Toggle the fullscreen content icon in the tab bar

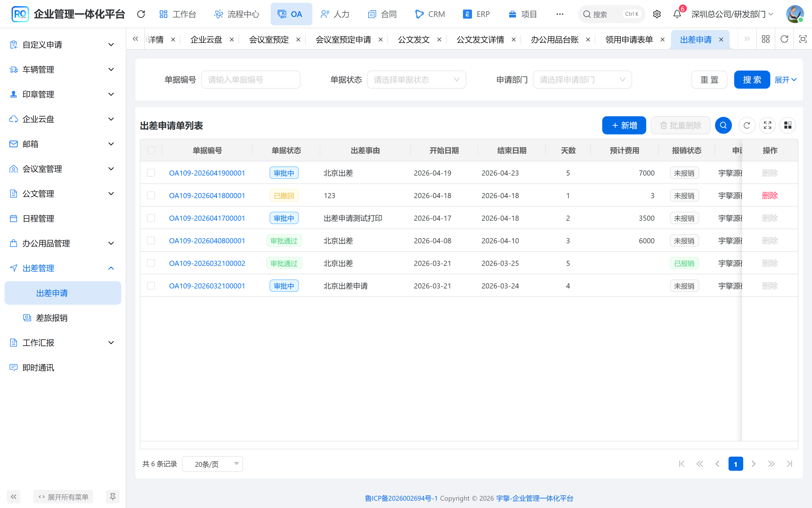click(803, 39)
